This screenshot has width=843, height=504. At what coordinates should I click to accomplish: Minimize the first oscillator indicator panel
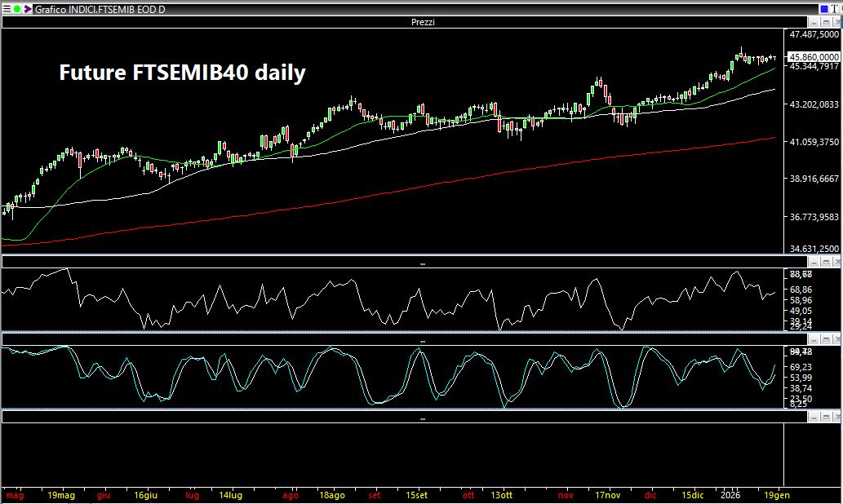coord(814,262)
